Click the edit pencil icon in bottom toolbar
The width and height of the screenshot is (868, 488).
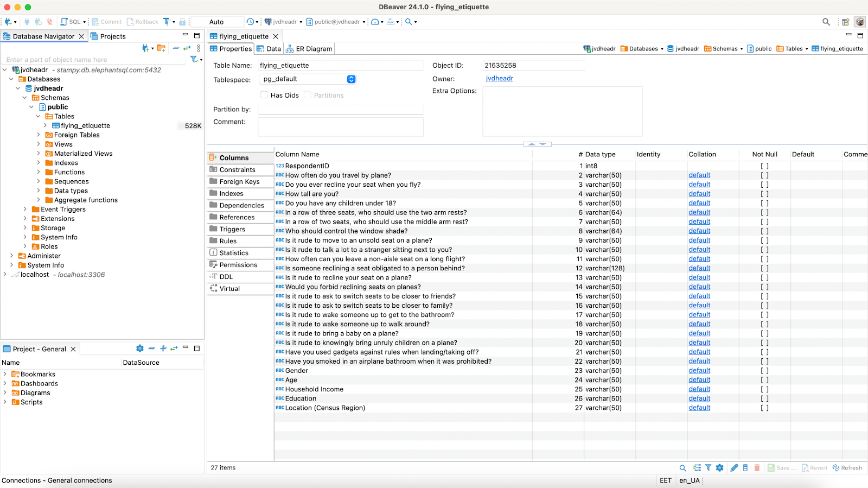click(x=734, y=467)
